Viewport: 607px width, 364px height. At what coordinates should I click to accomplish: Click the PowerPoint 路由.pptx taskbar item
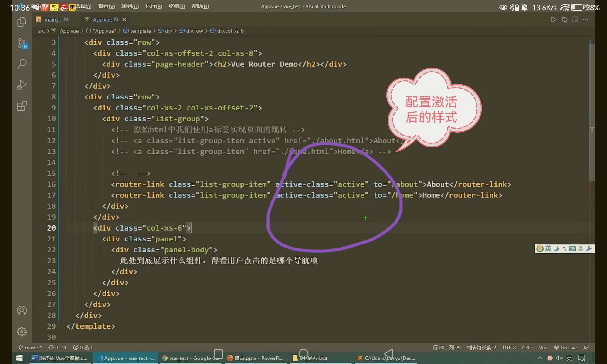256,358
